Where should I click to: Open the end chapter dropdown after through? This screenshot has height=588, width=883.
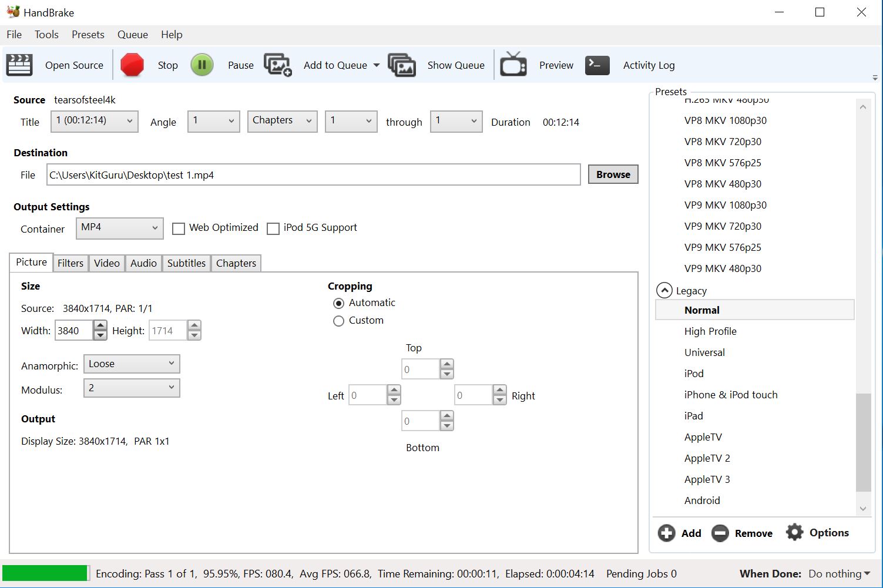point(456,121)
